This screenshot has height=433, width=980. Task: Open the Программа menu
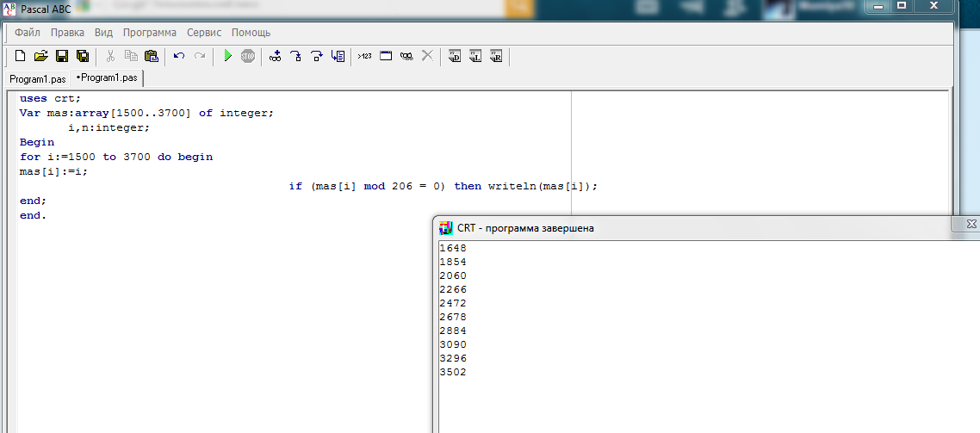(150, 33)
